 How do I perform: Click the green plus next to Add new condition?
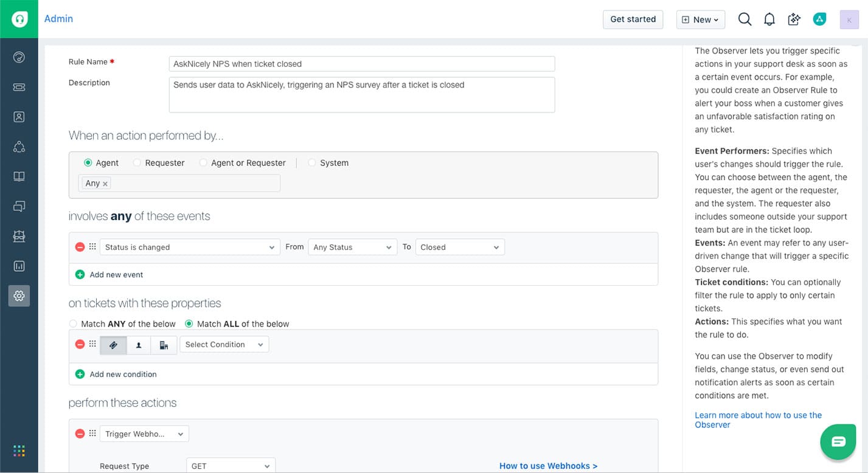point(80,375)
